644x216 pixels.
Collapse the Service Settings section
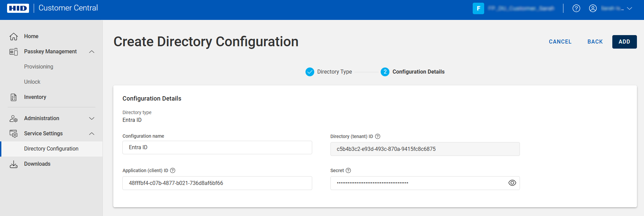92,134
